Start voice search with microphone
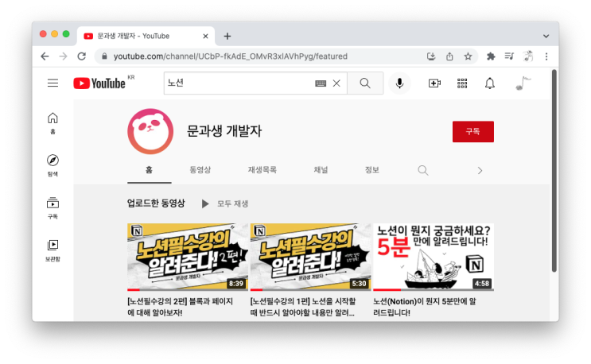The height and width of the screenshot is (364, 591). point(399,83)
